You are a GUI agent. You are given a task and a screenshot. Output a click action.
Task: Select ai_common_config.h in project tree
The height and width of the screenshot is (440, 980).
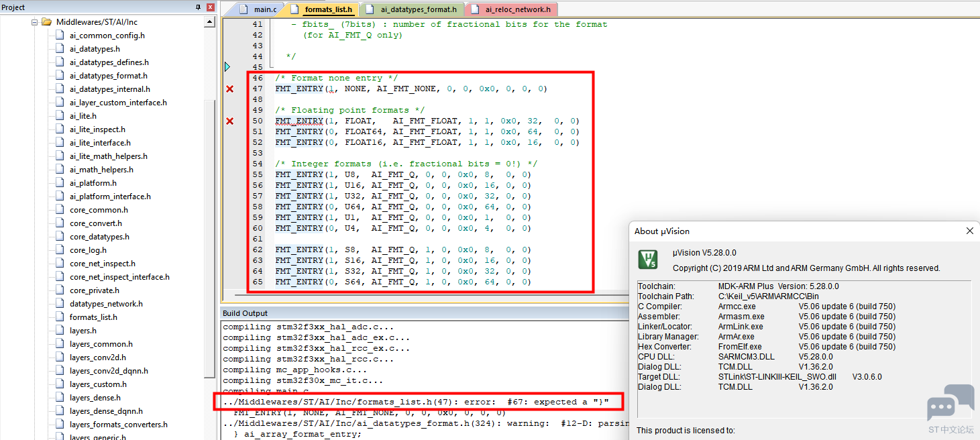(107, 36)
